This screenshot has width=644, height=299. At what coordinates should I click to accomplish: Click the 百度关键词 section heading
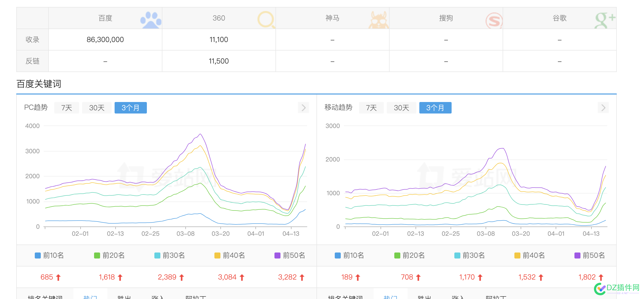click(x=39, y=84)
